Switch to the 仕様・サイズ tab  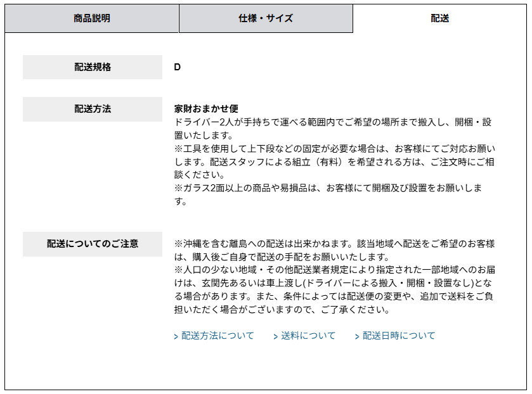tap(266, 18)
